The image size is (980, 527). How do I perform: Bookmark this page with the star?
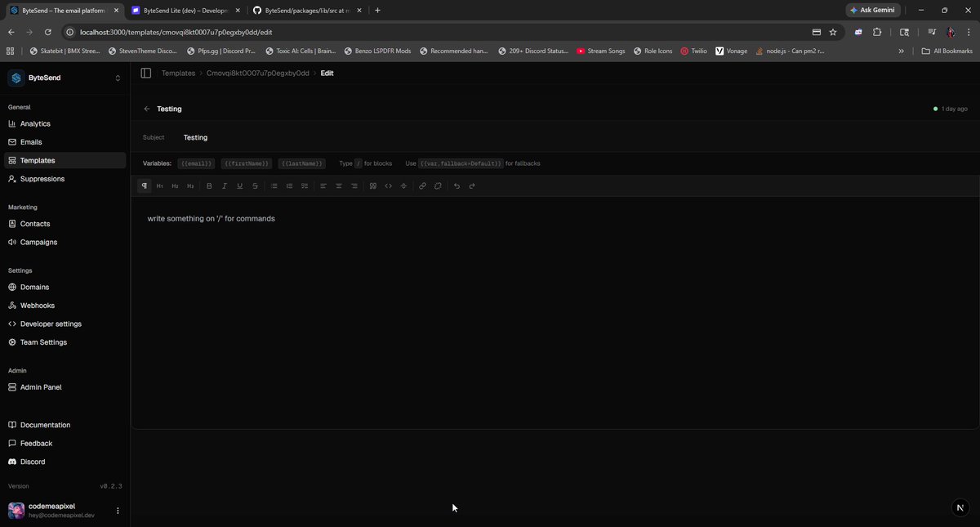coord(833,32)
